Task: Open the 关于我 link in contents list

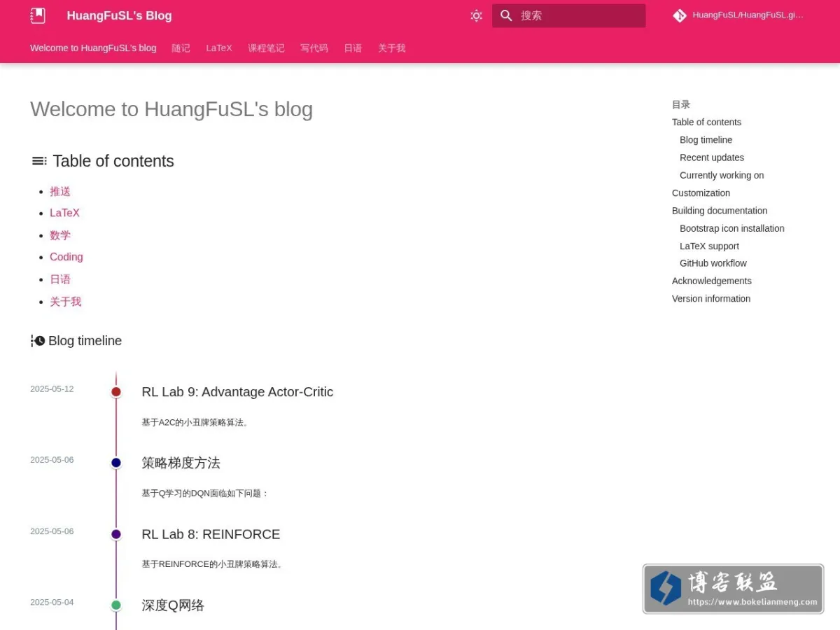Action: tap(66, 302)
